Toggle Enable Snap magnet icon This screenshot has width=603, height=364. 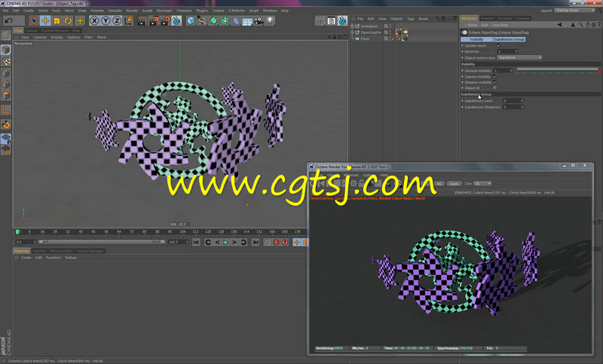[6, 124]
